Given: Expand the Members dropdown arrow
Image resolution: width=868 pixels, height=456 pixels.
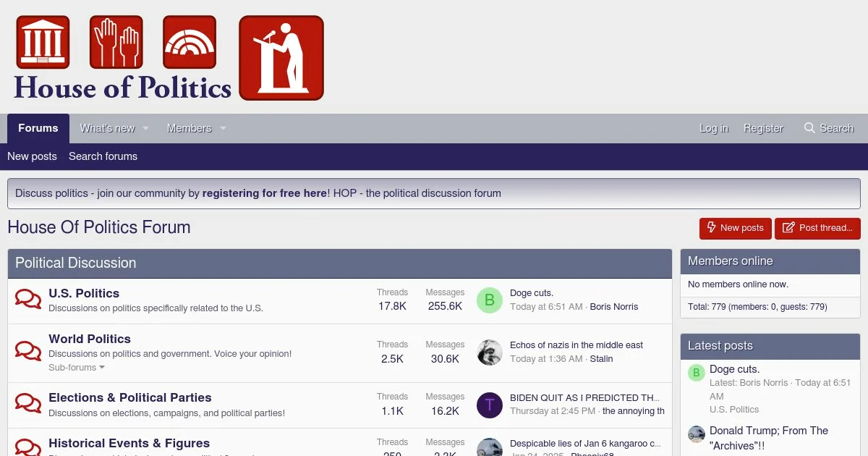Looking at the screenshot, I should (x=223, y=128).
